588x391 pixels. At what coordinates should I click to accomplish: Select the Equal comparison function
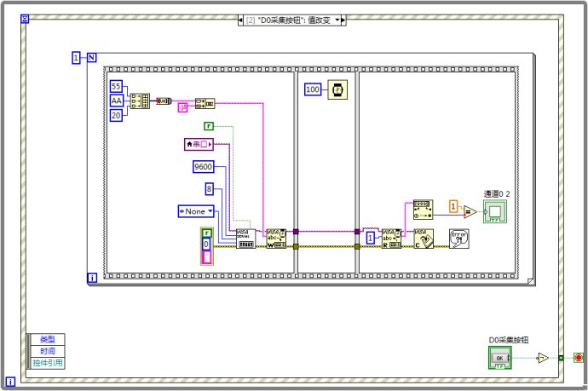(x=471, y=211)
